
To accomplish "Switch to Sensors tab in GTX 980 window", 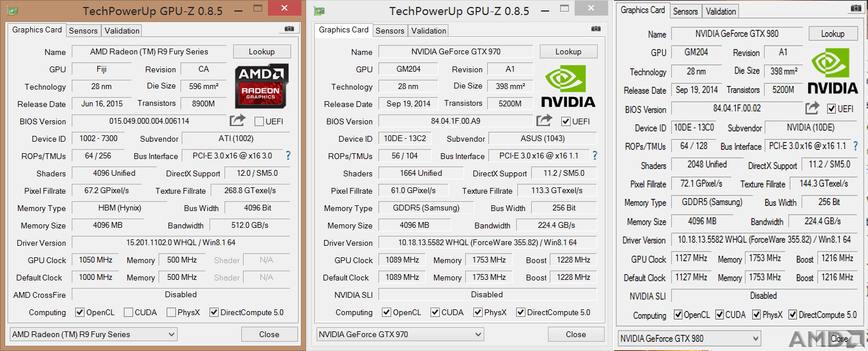I will click(686, 11).
